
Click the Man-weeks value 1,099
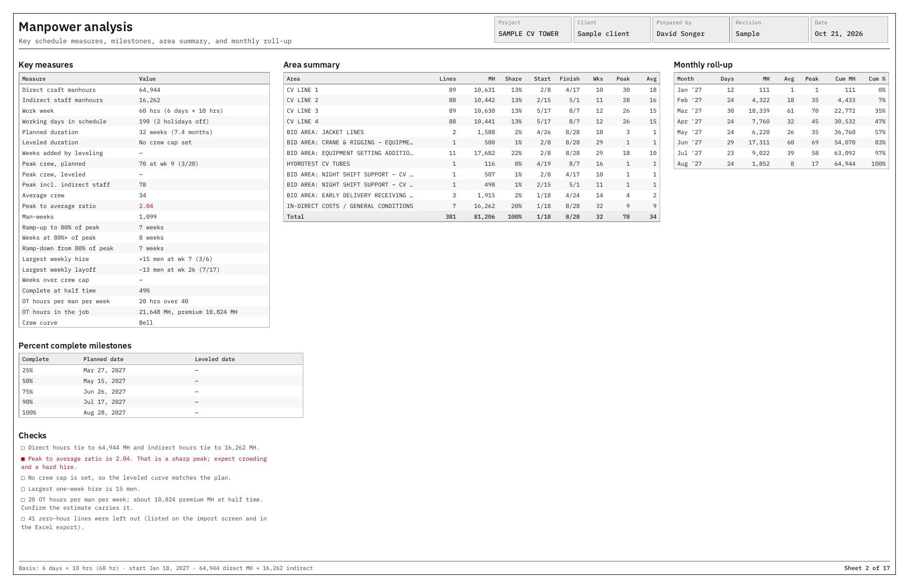(148, 217)
